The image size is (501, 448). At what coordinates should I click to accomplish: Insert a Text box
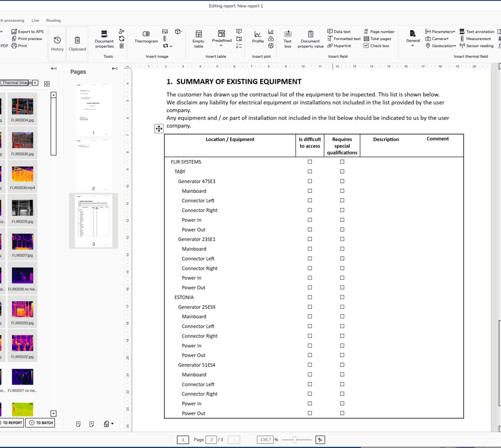point(287,39)
